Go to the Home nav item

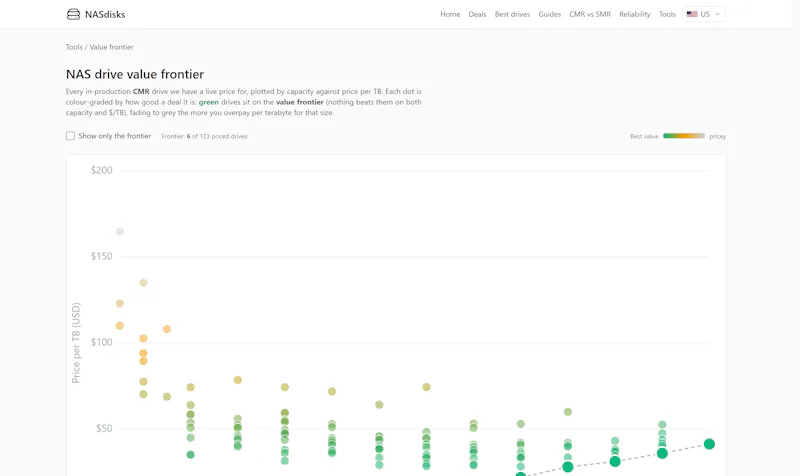[x=450, y=14]
